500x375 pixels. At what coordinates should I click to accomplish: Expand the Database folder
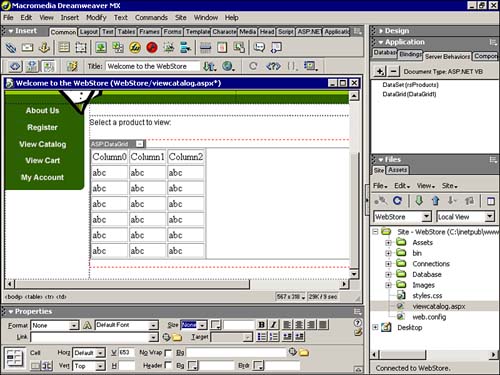point(388,275)
